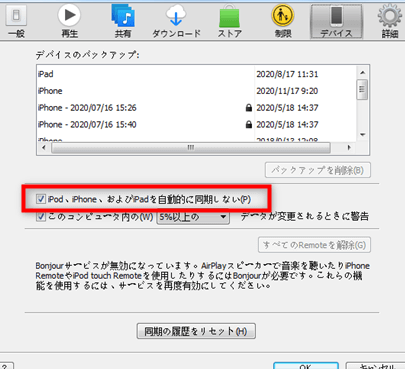Click backup list scroll up arrow
The width and height of the screenshot is (405, 369).
click(363, 72)
